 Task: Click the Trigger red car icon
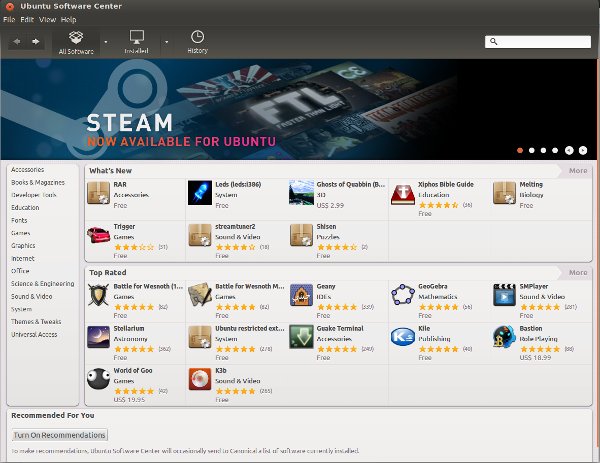(98, 235)
